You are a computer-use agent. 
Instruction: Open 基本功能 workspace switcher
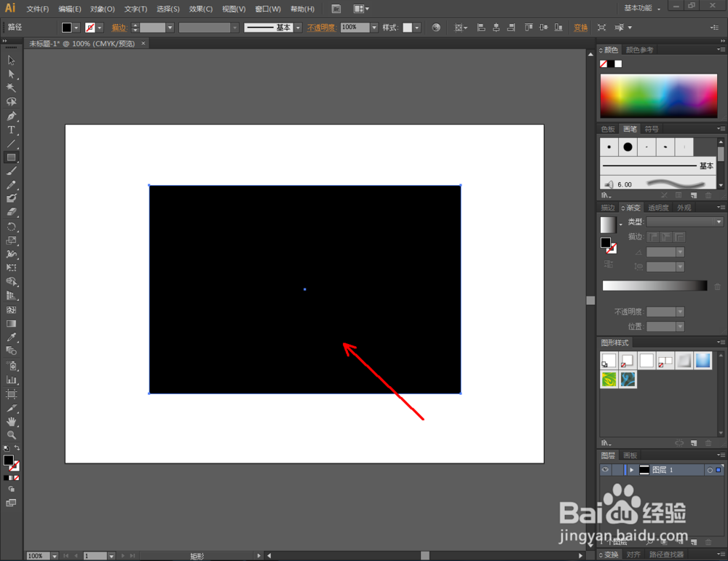pos(642,8)
